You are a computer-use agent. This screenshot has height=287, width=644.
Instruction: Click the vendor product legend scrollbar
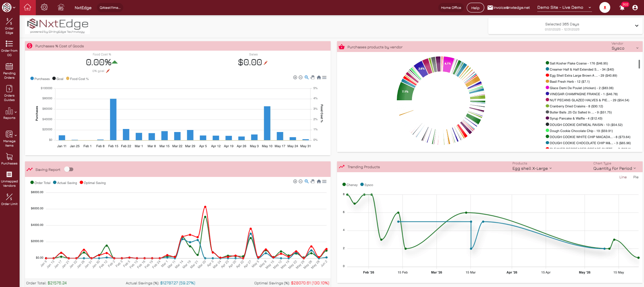[x=639, y=64]
